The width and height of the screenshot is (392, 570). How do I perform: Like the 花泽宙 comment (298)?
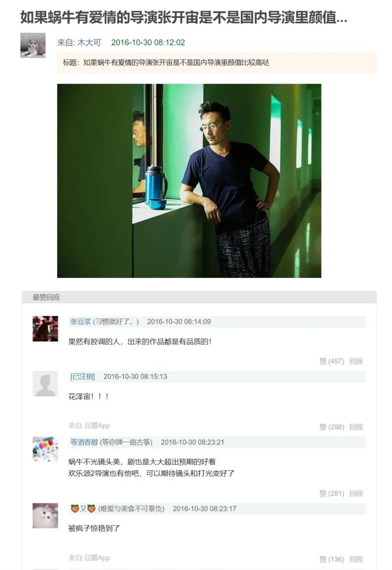point(331,427)
